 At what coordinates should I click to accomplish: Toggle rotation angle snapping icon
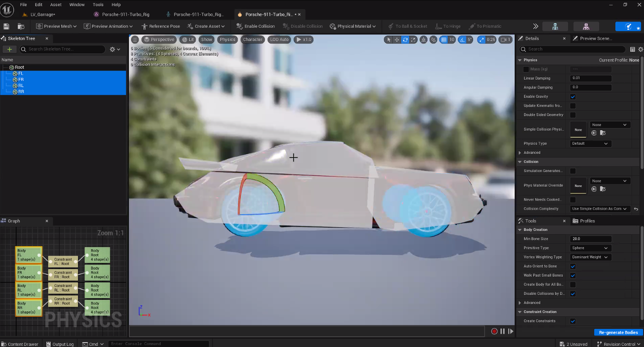462,39
